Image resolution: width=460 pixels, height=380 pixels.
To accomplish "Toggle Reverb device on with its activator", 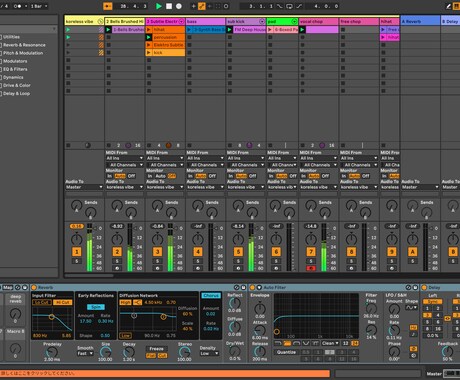I will [34, 287].
